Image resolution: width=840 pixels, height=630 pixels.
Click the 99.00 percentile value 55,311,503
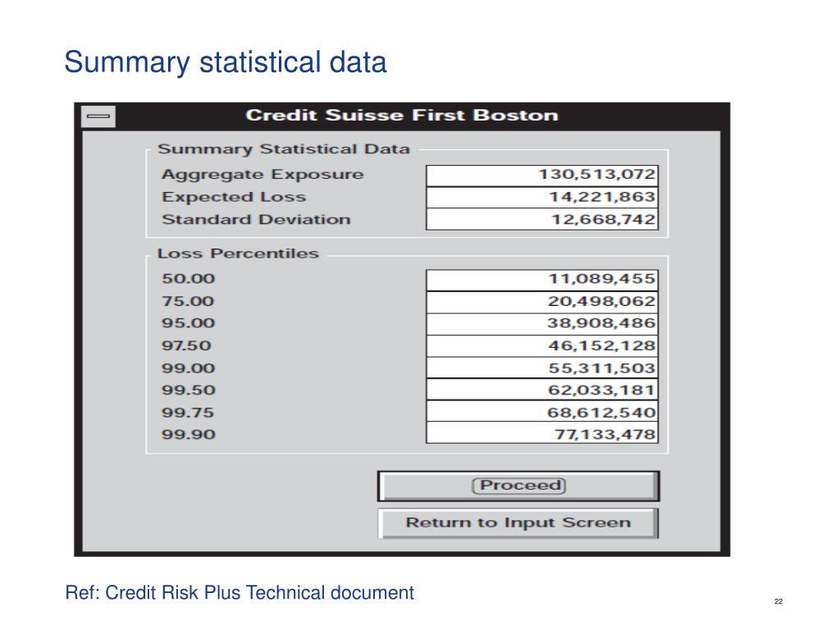point(542,368)
